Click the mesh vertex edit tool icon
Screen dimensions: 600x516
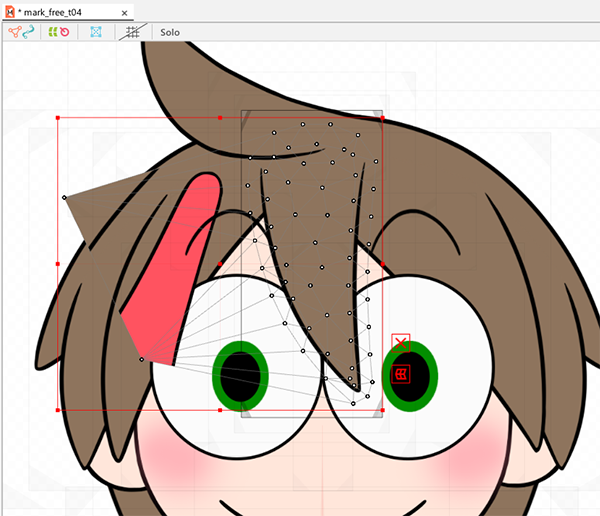pos(14,32)
